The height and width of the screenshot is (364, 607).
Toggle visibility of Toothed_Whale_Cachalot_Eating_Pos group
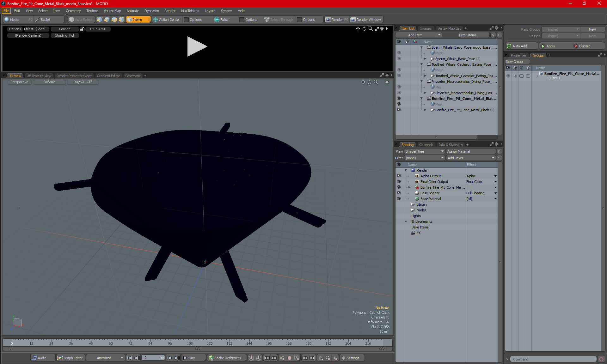coord(399,76)
